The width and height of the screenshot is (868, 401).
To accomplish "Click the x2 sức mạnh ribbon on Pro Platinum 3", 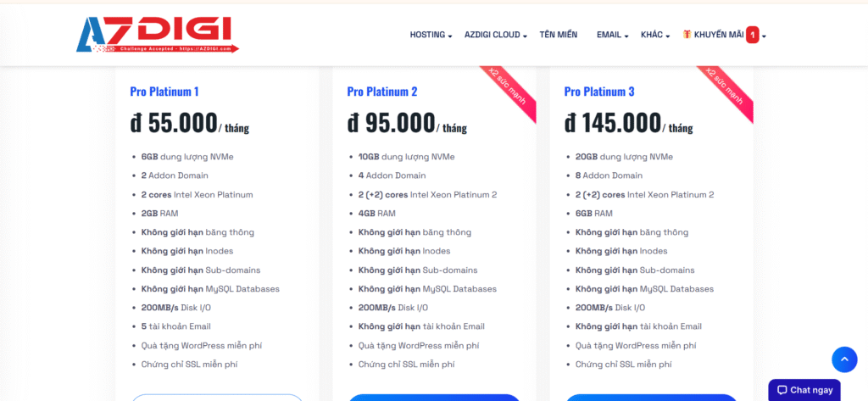I will click(727, 93).
